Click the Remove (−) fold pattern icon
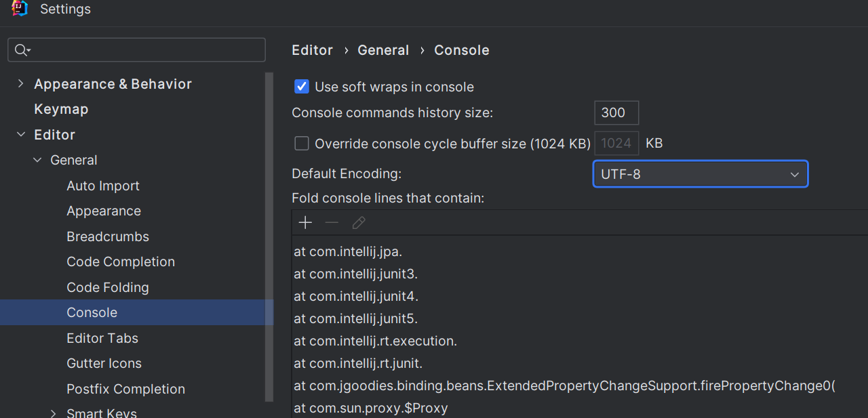 332,223
